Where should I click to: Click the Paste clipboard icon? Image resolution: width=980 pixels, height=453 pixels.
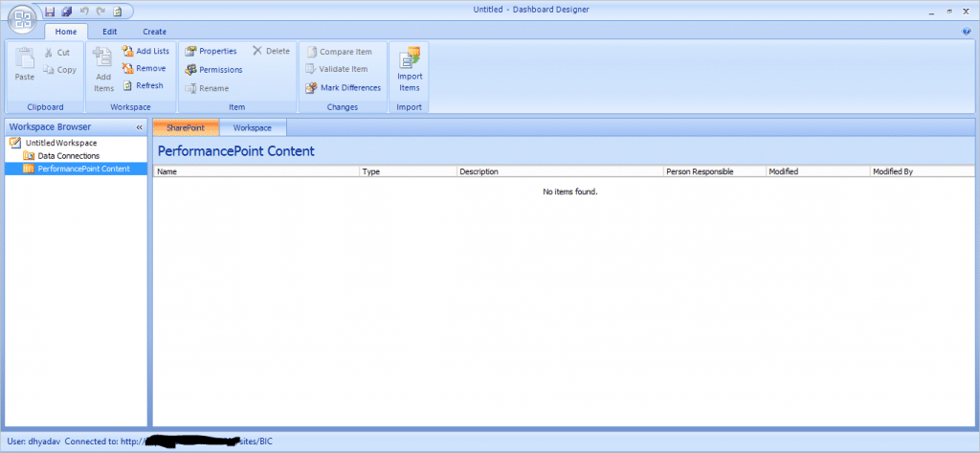tap(25, 64)
